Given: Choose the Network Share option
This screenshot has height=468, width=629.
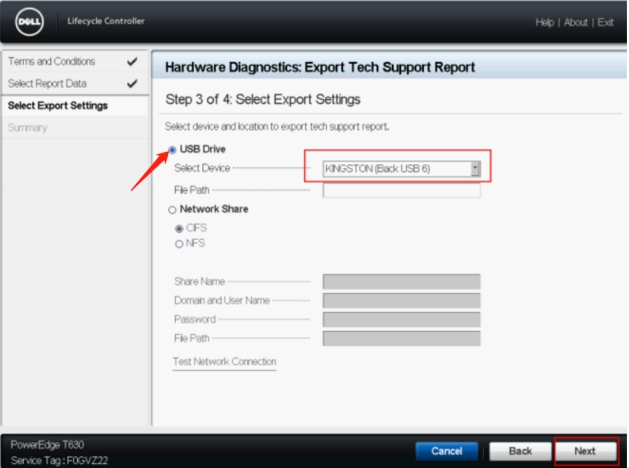Looking at the screenshot, I should 172,209.
